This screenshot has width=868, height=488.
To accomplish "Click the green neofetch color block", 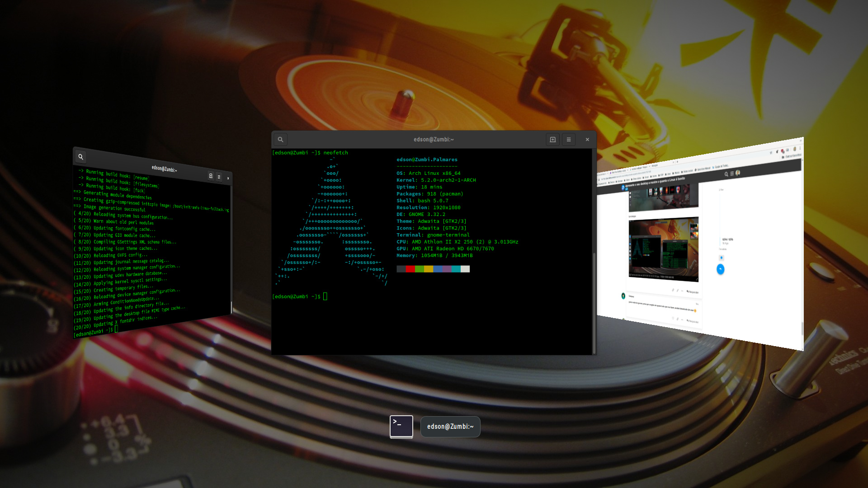I will (420, 269).
